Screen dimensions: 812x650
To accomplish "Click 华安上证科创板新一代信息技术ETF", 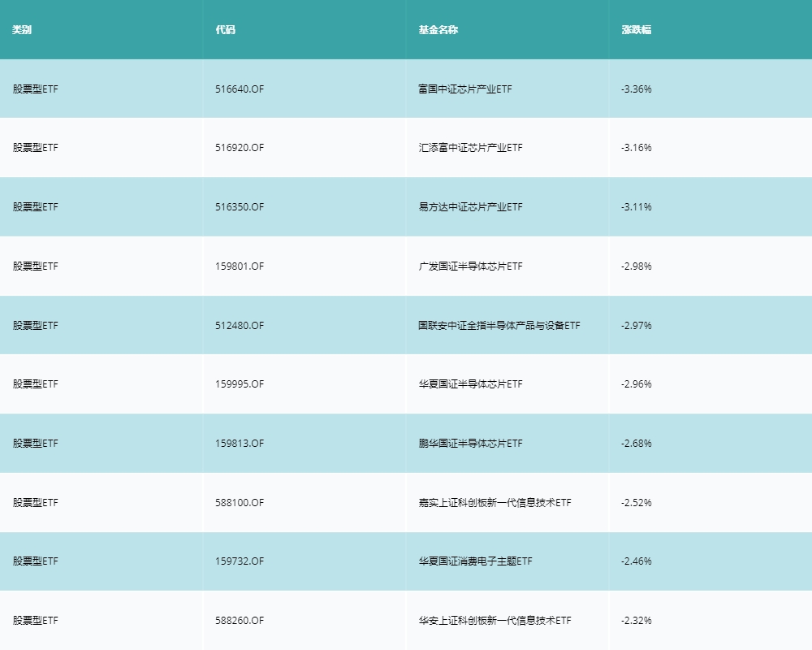I will tap(494, 621).
